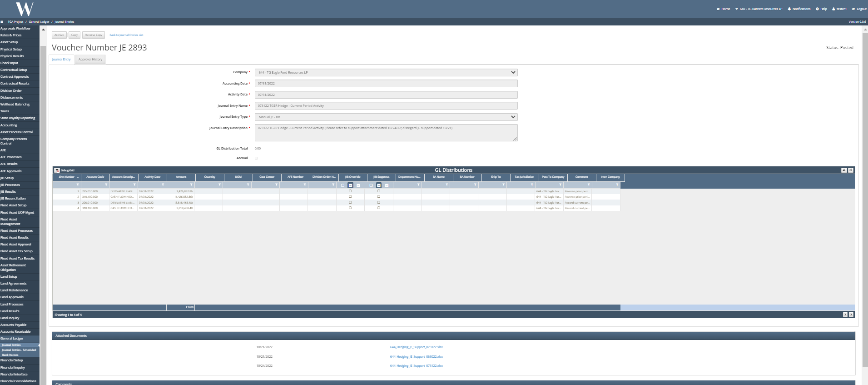Viewport: 868px width, 385px height.
Task: Click the Debug Grid clear-filter icon
Action: 57,170
